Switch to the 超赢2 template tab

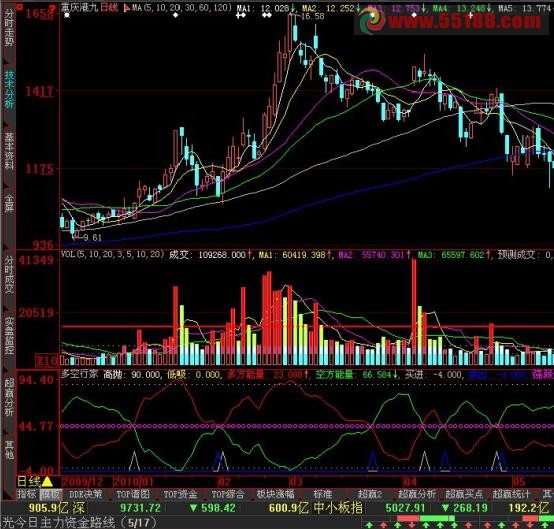point(370,494)
